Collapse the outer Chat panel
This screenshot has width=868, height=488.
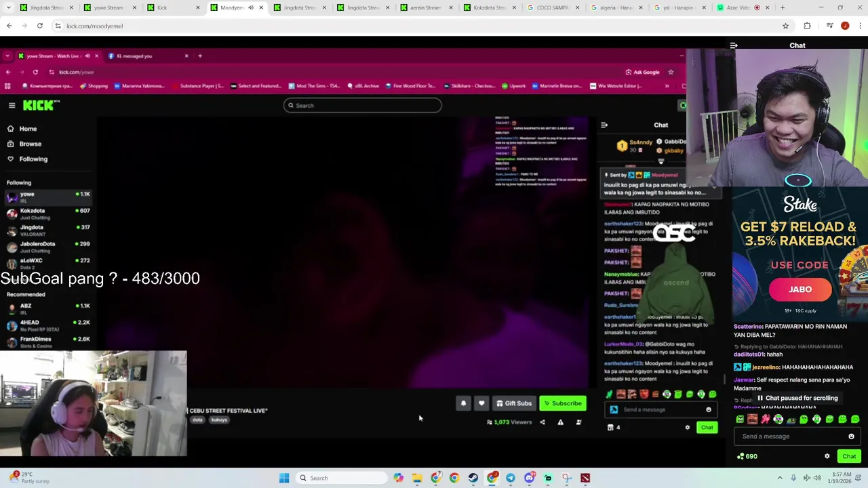coord(734,45)
